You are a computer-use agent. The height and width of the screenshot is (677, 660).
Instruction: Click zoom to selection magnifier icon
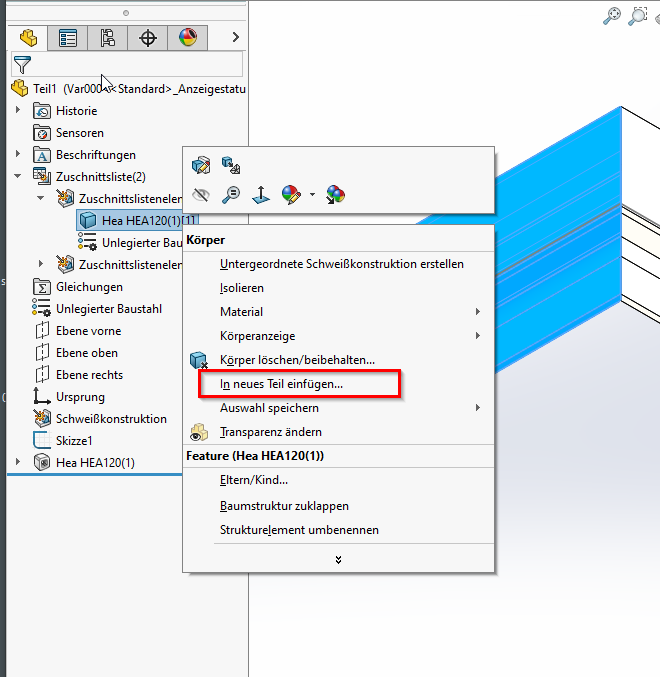coord(231,195)
